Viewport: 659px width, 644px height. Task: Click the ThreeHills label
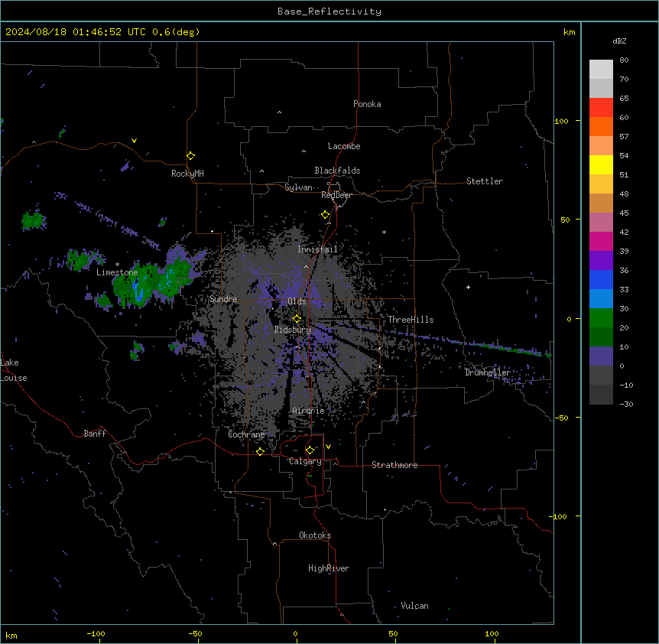[x=411, y=320]
